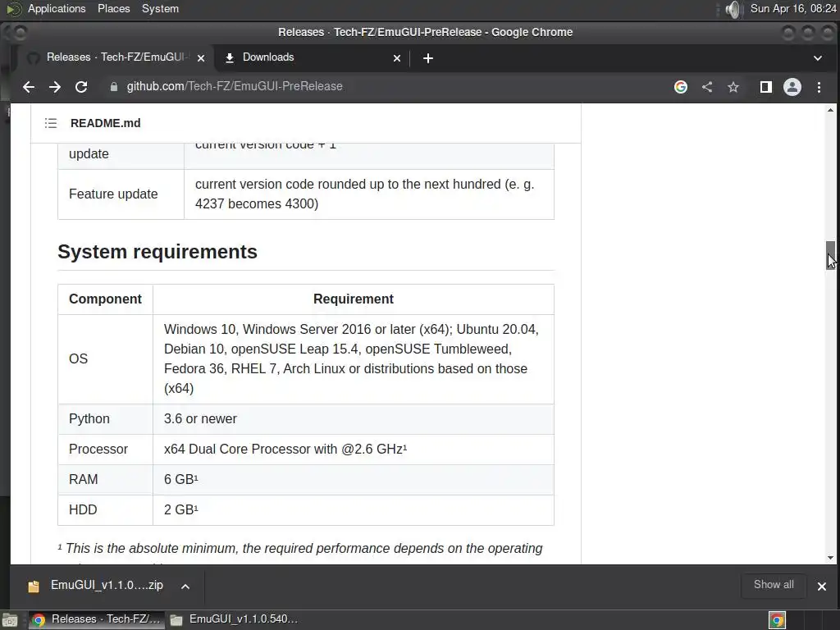
Task: Open the EmuGUI zip file in downloads bar
Action: [97, 586]
